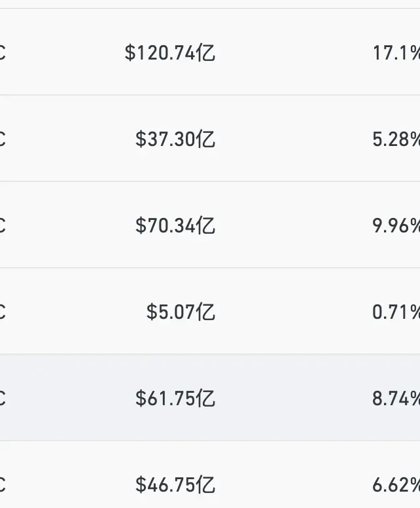Click the $120.74亿 amount cell
The height and width of the screenshot is (508, 420).
tap(170, 53)
